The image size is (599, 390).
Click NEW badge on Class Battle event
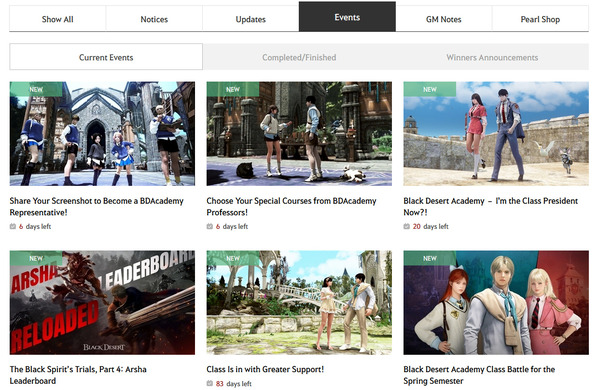pos(429,258)
